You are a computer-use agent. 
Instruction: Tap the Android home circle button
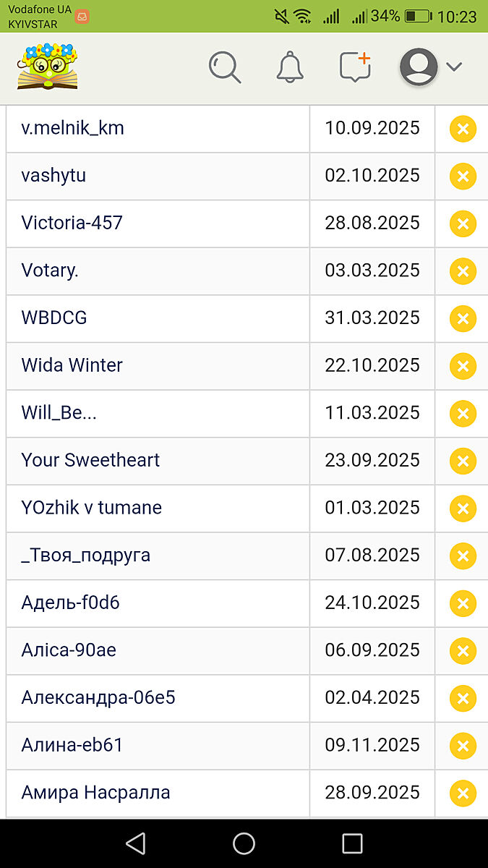(x=244, y=843)
